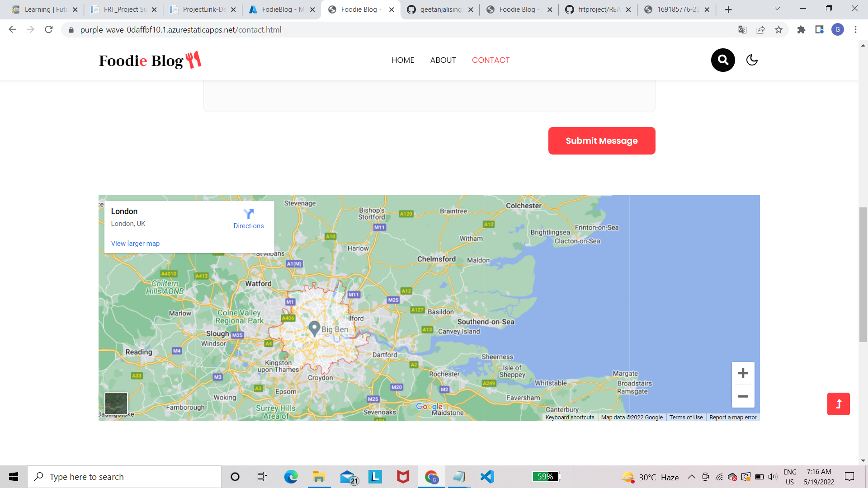The width and height of the screenshot is (868, 488).
Task: Open the View larger map link
Action: [135, 244]
